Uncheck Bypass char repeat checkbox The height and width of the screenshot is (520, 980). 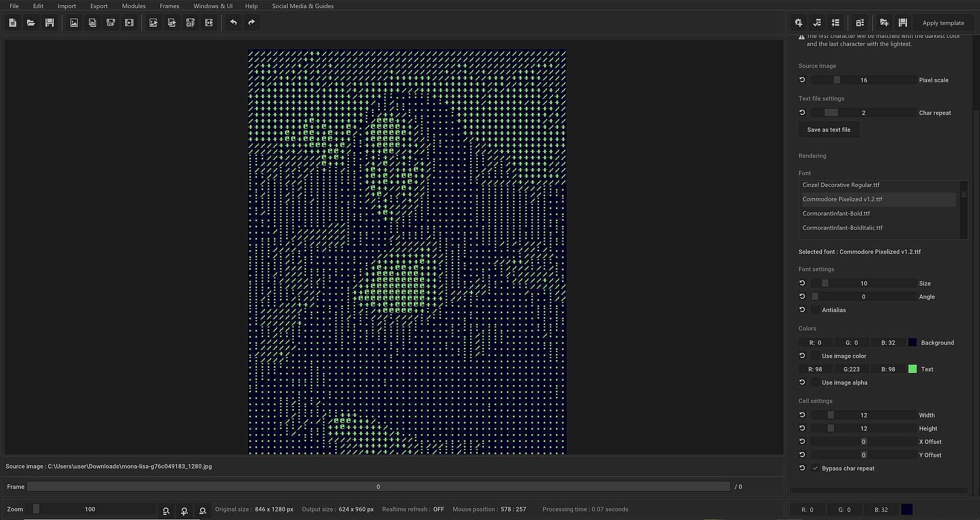815,468
